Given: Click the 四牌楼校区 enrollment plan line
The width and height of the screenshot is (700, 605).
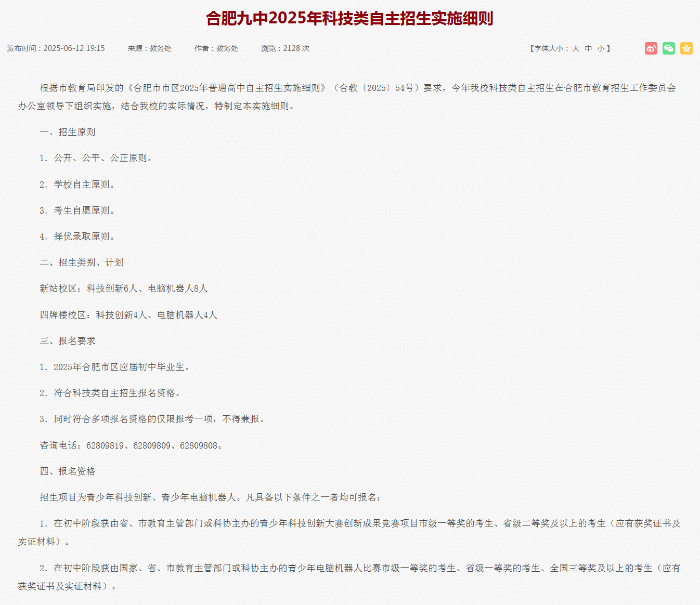Looking at the screenshot, I should pos(128,315).
